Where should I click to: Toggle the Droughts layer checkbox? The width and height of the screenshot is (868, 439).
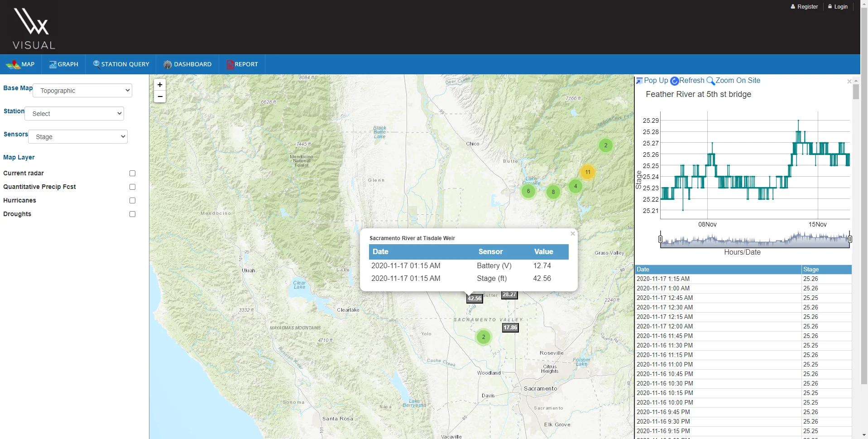pyautogui.click(x=132, y=214)
